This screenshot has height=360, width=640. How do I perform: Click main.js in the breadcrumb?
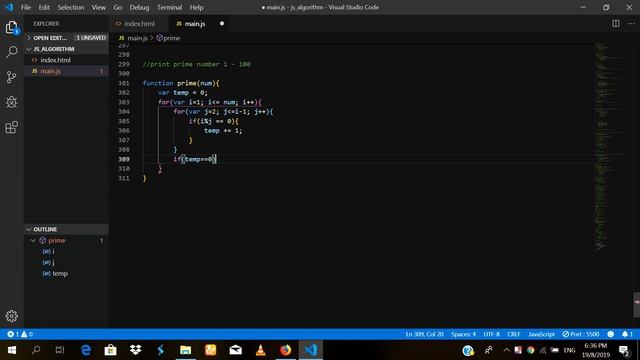pos(137,38)
